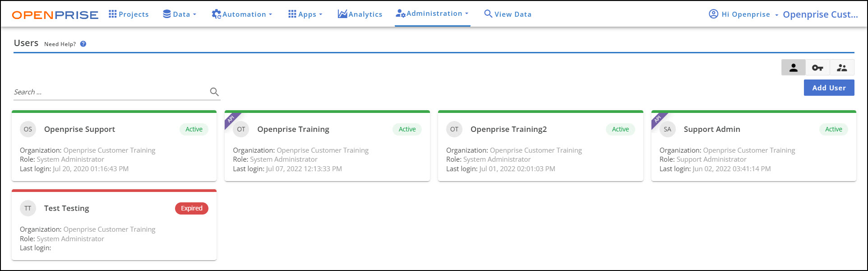Switch to the user groups icon view

click(x=842, y=68)
